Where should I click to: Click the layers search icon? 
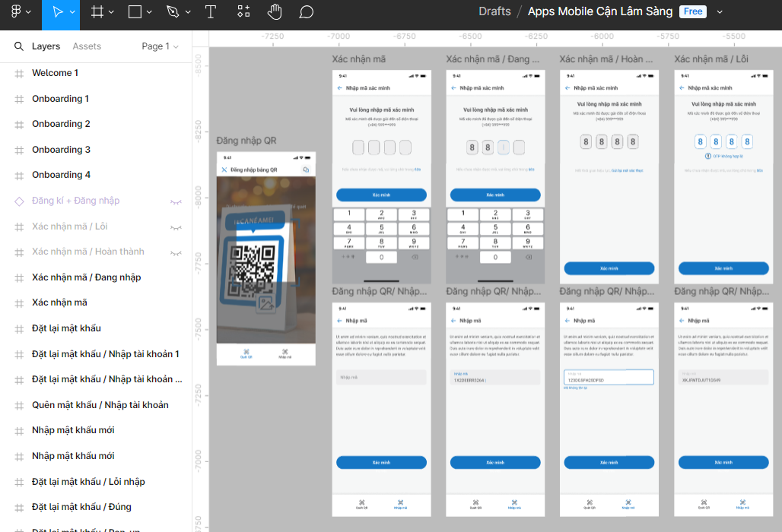click(19, 46)
